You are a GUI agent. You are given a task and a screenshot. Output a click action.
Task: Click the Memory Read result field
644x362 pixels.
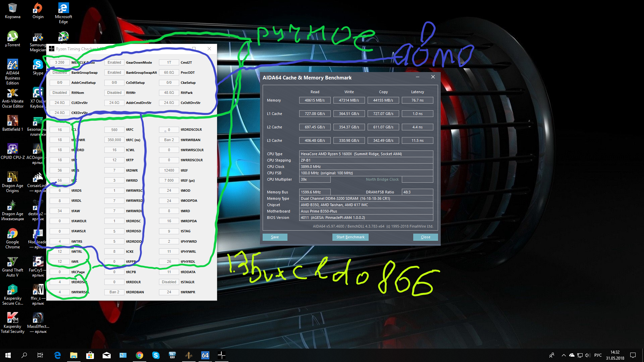pyautogui.click(x=314, y=100)
